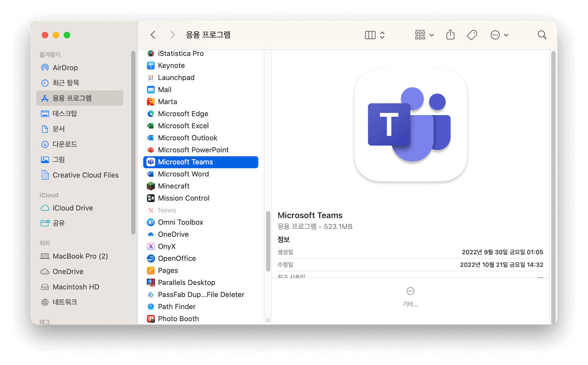Click the 기타... more actions button
This screenshot has width=588, height=365.
pyautogui.click(x=410, y=297)
